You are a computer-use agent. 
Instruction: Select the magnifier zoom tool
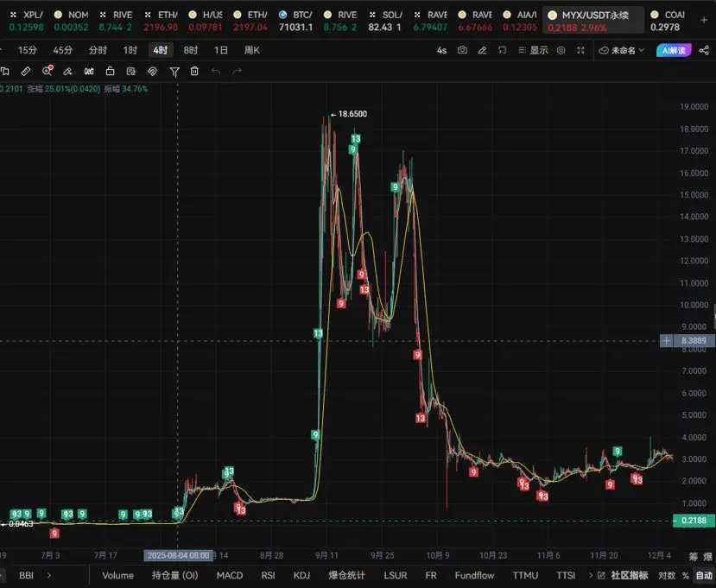(x=47, y=71)
